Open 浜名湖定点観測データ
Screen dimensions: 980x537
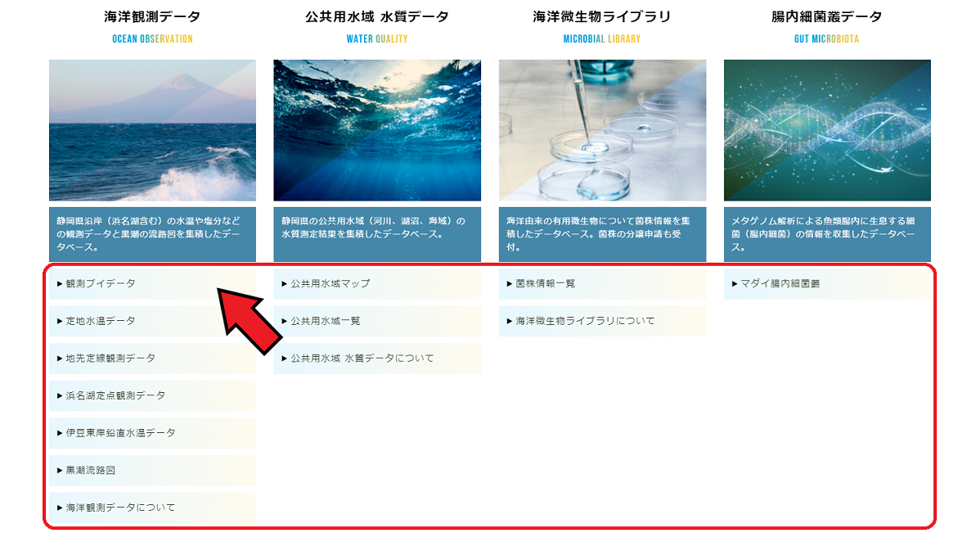pyautogui.click(x=152, y=395)
